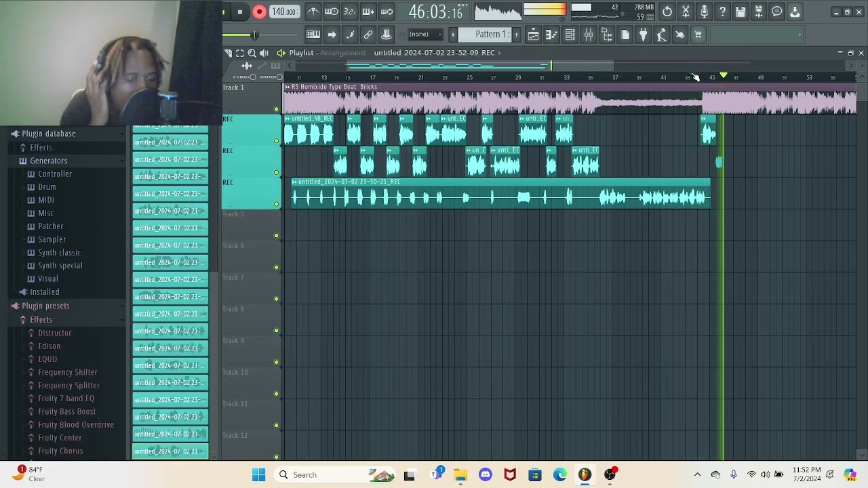Screen dimensions: 868x488
Task: Add a new pattern with plus button
Action: pos(516,35)
